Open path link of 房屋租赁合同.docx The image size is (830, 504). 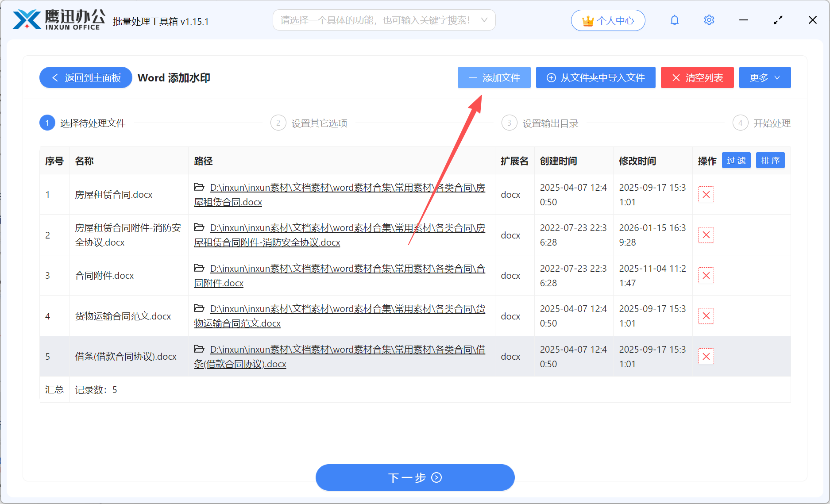(x=340, y=195)
